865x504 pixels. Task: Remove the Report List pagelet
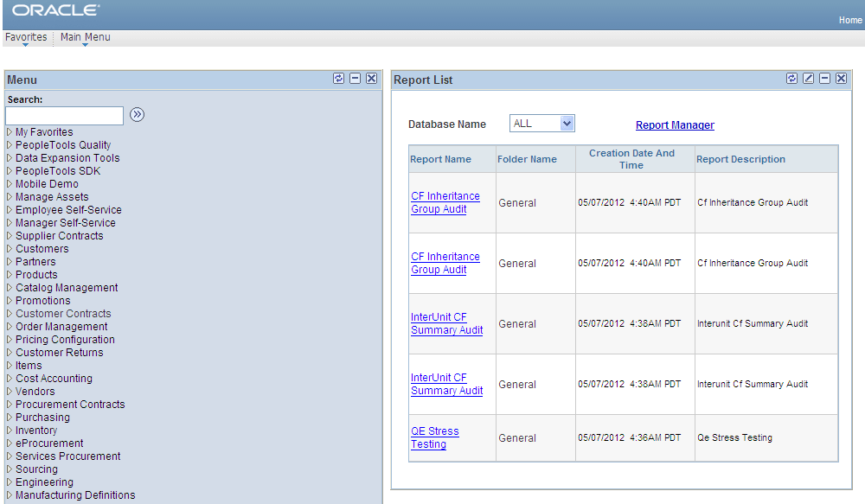point(840,78)
